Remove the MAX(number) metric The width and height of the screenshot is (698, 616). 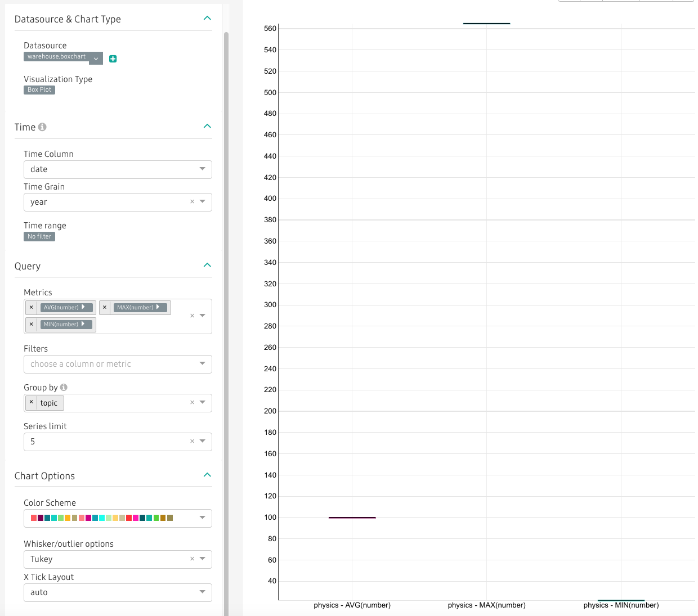pyautogui.click(x=105, y=307)
